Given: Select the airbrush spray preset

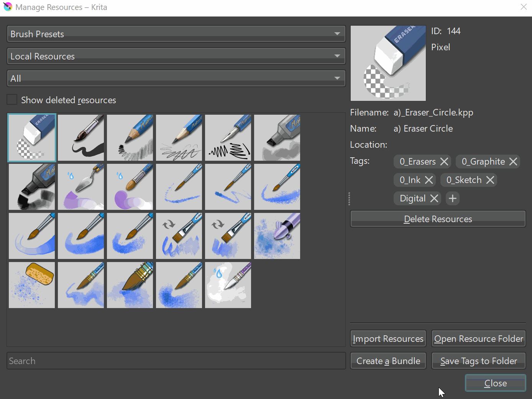Looking at the screenshot, I should pos(277,236).
